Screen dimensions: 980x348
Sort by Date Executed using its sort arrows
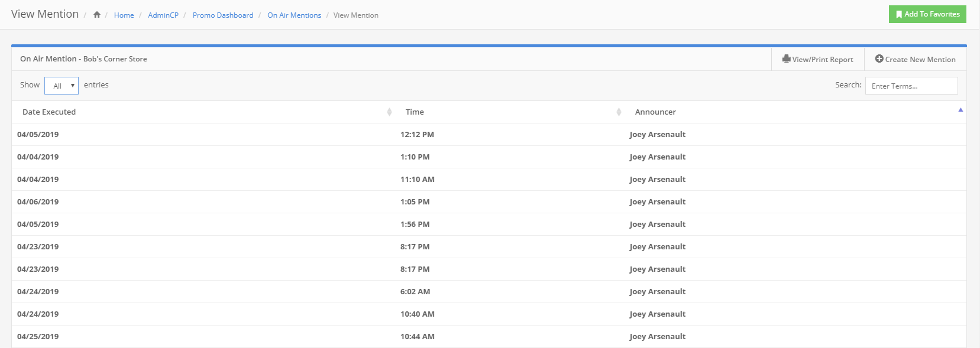389,112
